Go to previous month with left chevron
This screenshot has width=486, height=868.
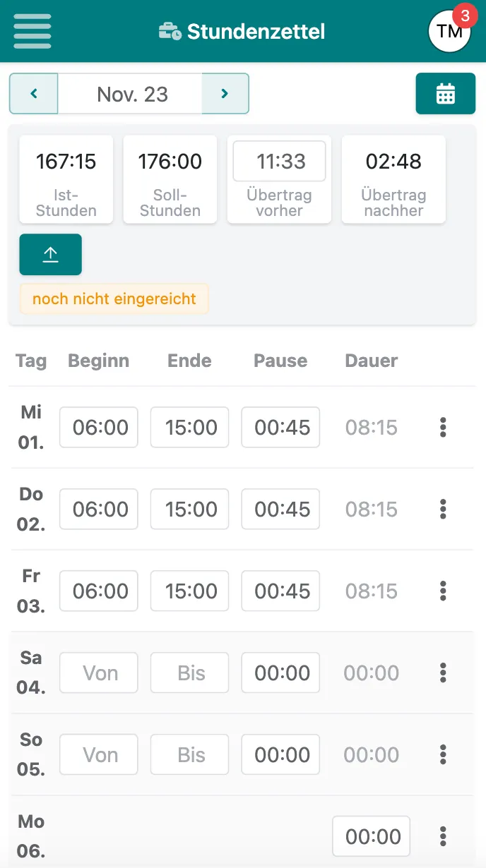(33, 93)
